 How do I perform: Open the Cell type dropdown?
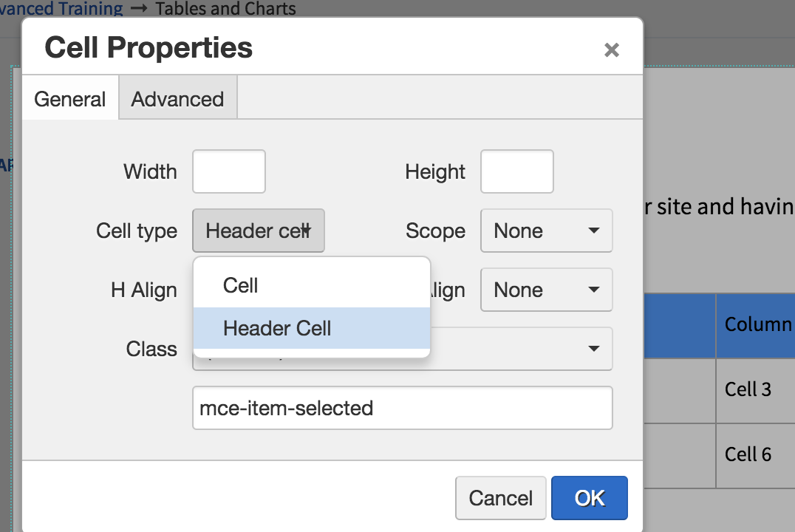pos(258,231)
